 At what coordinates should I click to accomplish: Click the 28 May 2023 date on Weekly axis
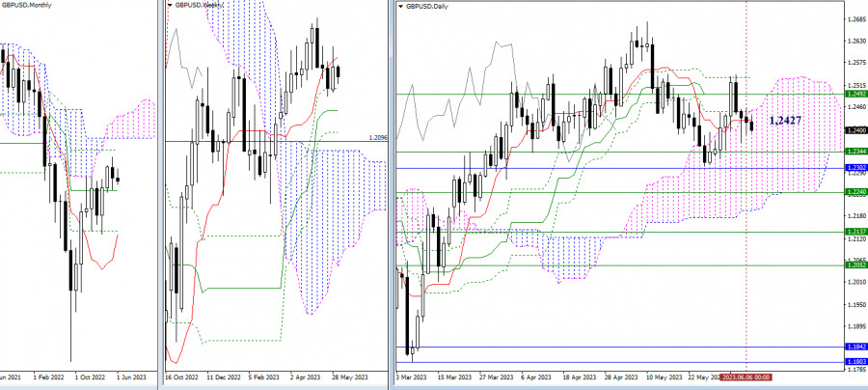pyautogui.click(x=350, y=377)
